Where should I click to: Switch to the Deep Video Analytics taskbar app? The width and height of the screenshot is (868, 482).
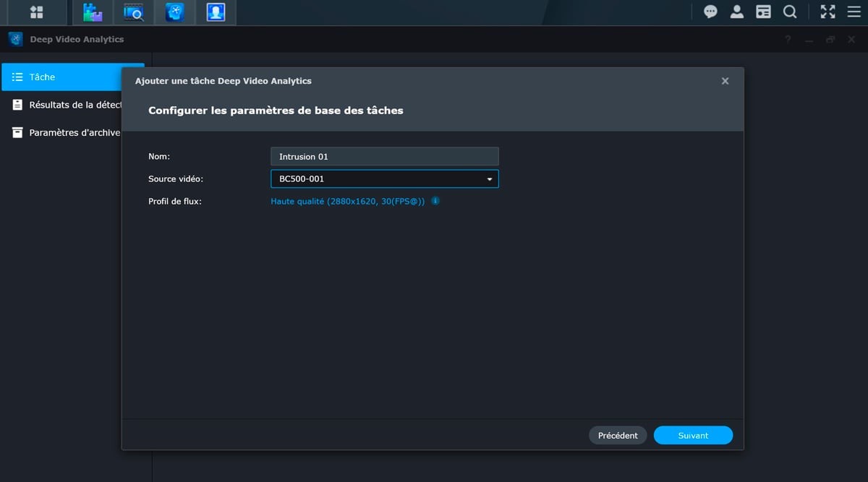pyautogui.click(x=174, y=12)
